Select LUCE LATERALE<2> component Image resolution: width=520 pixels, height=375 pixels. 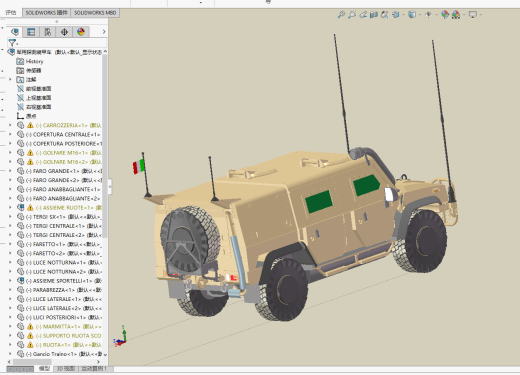(59, 308)
